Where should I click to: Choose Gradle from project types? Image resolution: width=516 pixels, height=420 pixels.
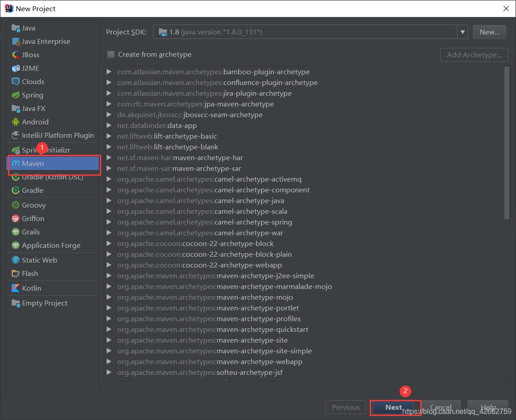click(x=53, y=191)
